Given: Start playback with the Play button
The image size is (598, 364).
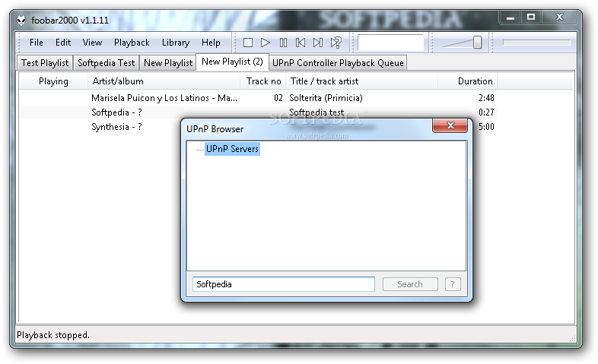Looking at the screenshot, I should 266,43.
